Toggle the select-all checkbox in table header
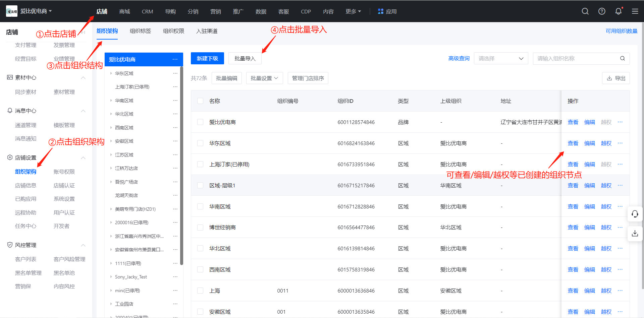The height and width of the screenshot is (318, 644). click(200, 101)
